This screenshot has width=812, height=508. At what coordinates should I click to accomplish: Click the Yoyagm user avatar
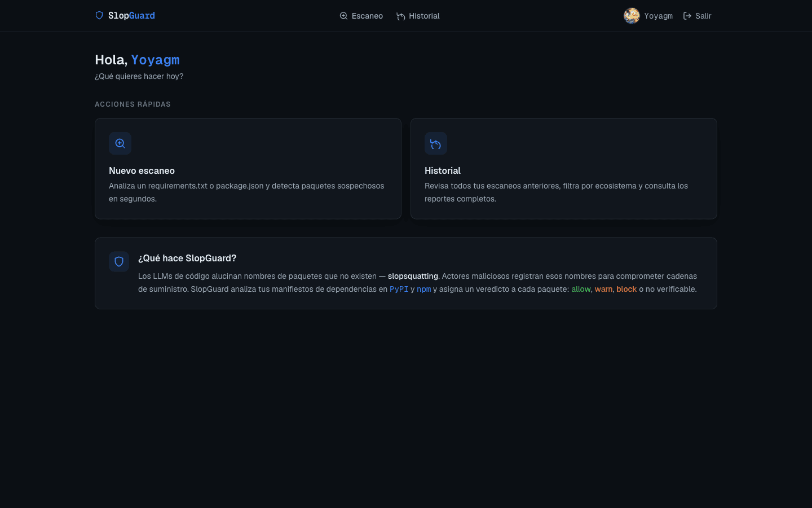[x=632, y=16]
